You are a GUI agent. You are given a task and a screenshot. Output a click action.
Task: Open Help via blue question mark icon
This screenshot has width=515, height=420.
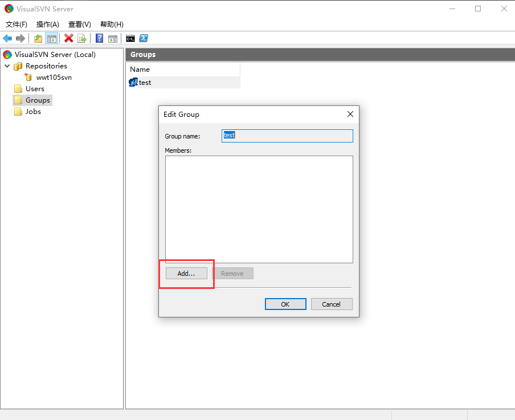(x=99, y=38)
